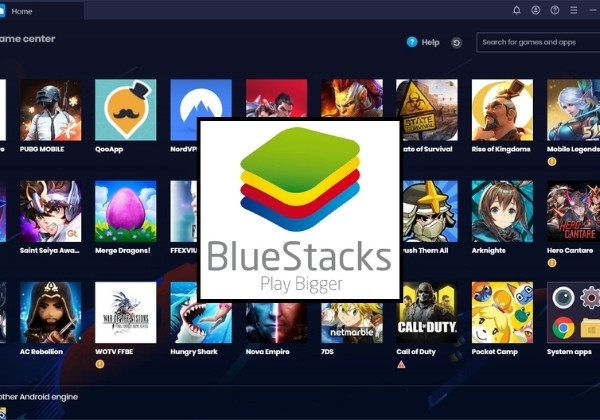Image resolution: width=600 pixels, height=420 pixels.
Task: Launch Hungry Shark game icon
Action: click(x=201, y=322)
